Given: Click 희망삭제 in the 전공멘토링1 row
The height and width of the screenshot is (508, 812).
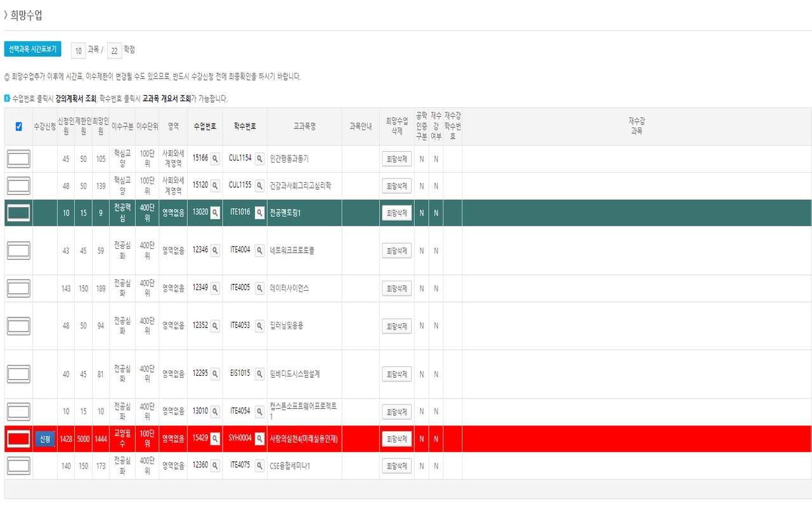Looking at the screenshot, I should [396, 213].
